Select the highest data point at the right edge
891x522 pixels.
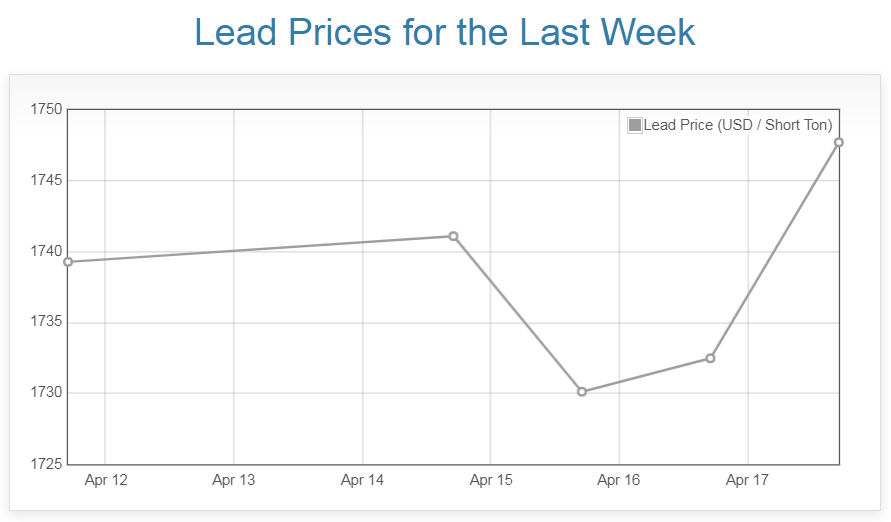pos(839,142)
